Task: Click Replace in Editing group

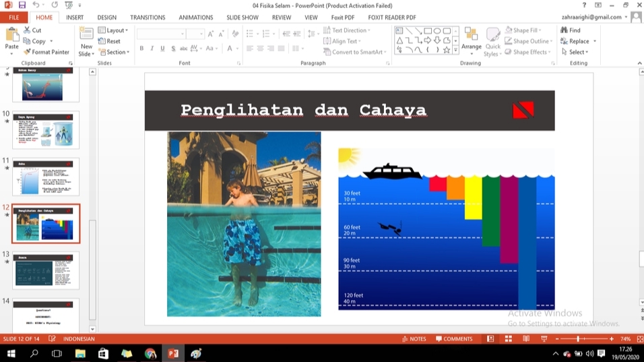Action: [x=575, y=41]
